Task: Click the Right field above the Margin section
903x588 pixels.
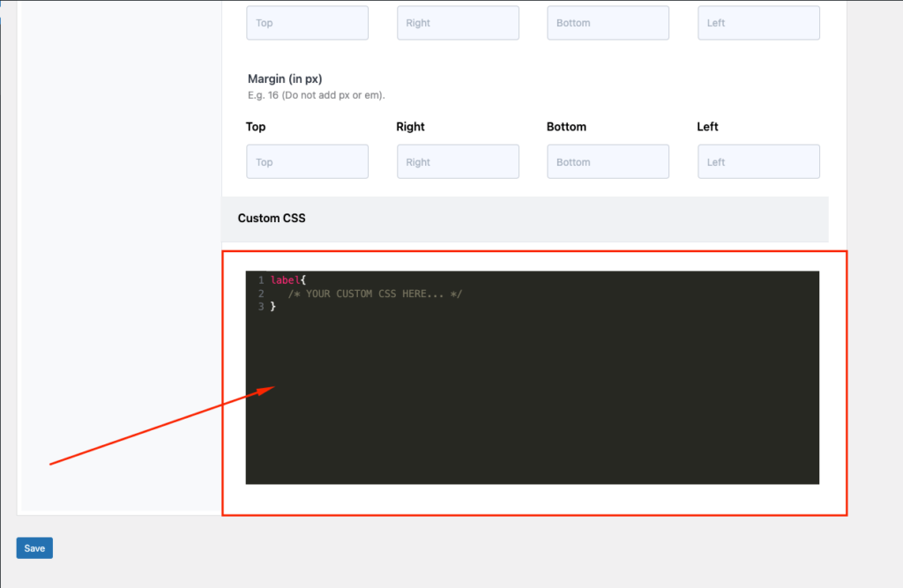Action: point(458,23)
